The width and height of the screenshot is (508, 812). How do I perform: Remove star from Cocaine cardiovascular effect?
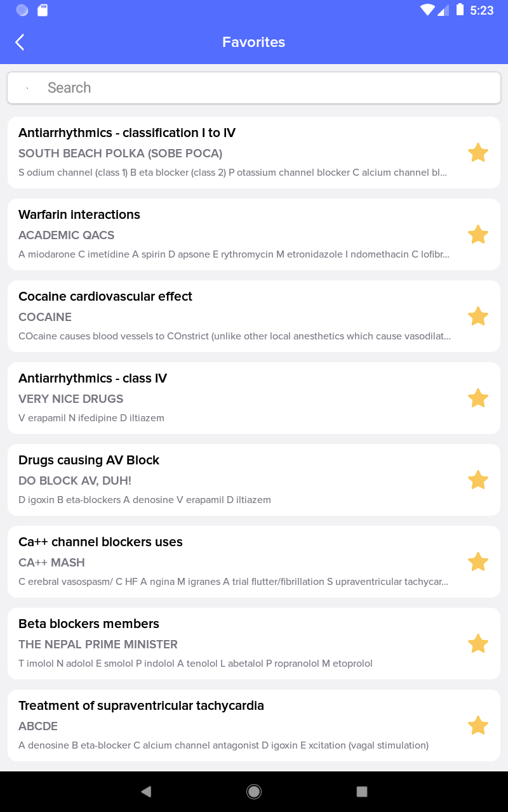pos(478,316)
